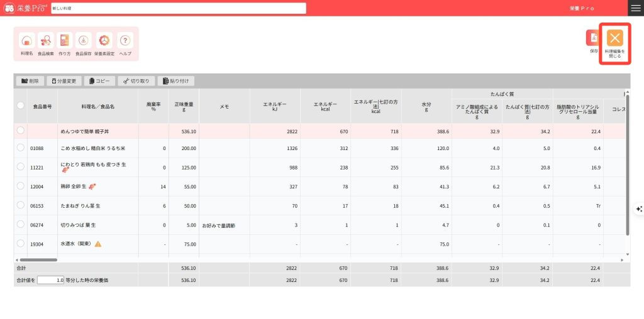Click the food name こめ 水稲めし 精白米 うるち米
Screen dimensions: 644x319
(93, 148)
